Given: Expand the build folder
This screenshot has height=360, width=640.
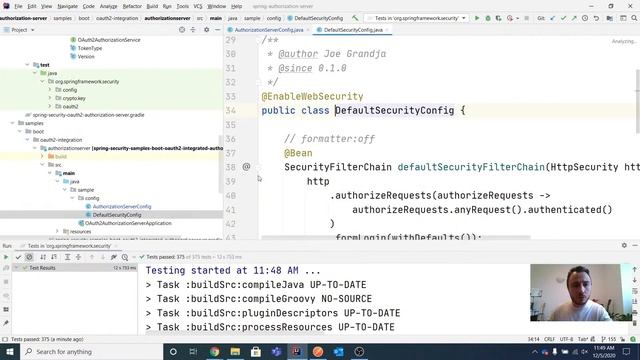Looking at the screenshot, I should coord(42,156).
